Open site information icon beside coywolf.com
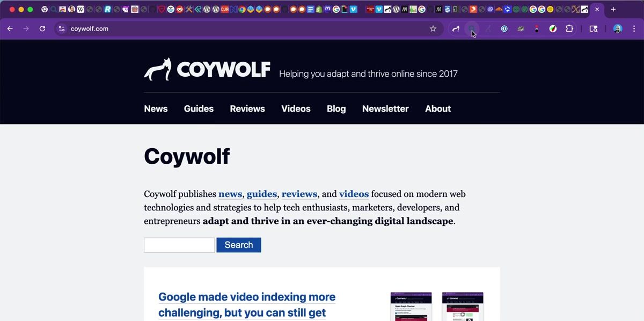The height and width of the screenshot is (321, 644). 62,28
